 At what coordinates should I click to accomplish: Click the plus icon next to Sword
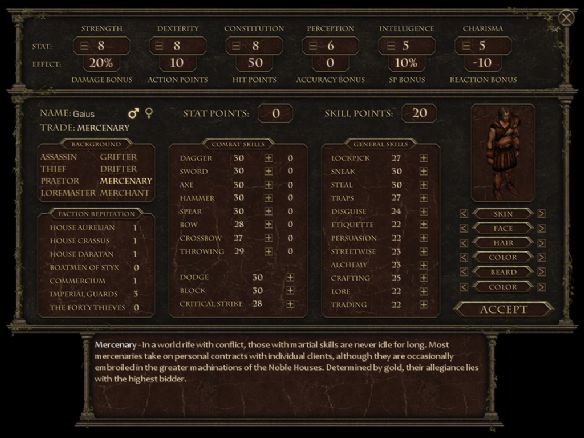(269, 171)
